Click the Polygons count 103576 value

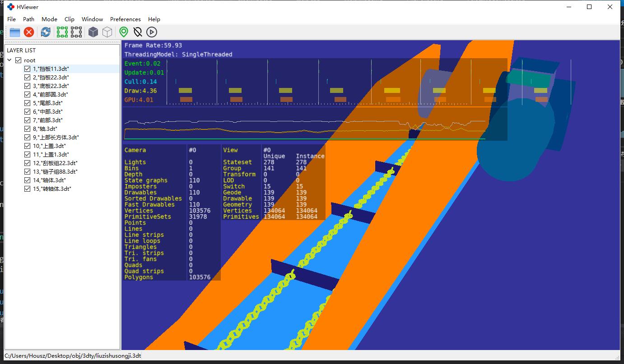point(200,277)
